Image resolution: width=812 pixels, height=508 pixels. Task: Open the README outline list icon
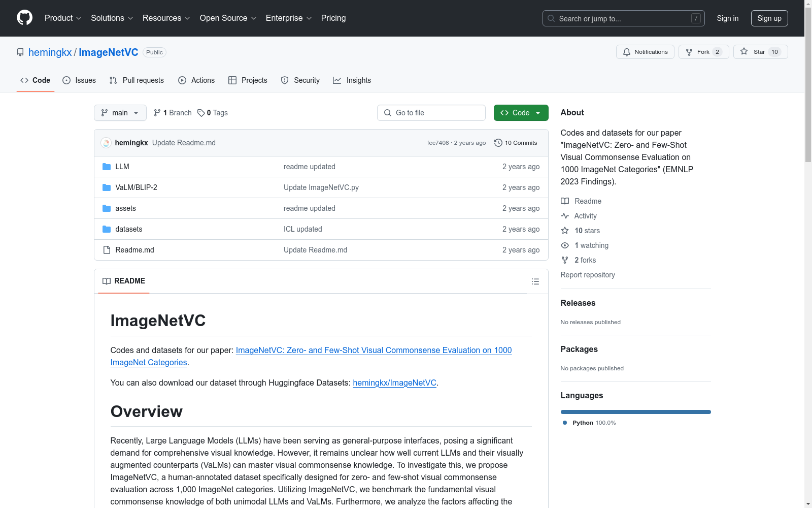(535, 281)
